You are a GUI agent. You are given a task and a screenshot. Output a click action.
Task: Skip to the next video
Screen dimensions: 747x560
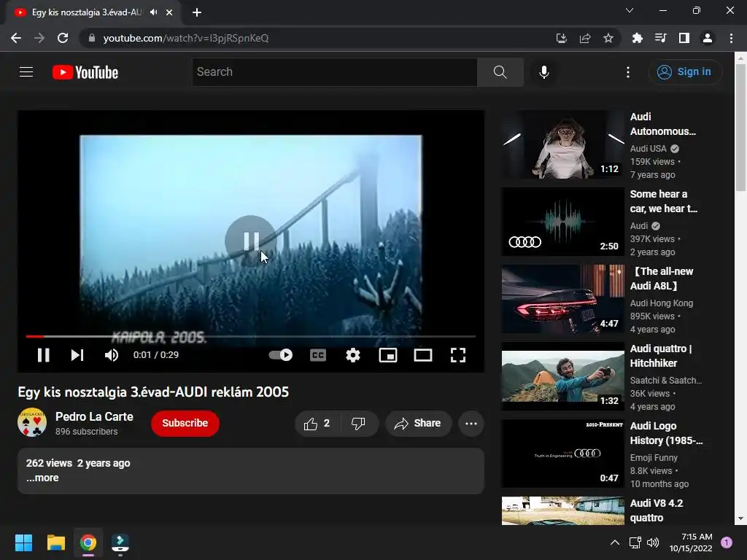point(77,355)
